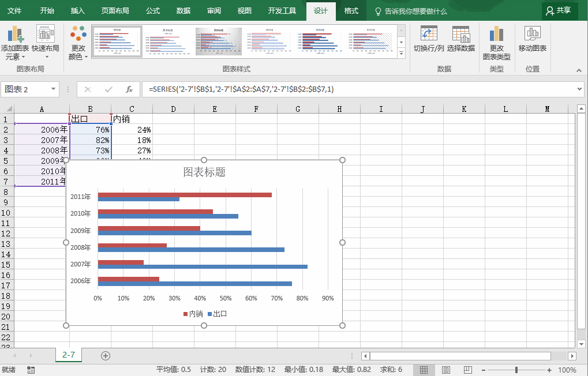Viewport: 588px width, 376px height.
Task: Click the 共享 button
Action: (x=559, y=11)
